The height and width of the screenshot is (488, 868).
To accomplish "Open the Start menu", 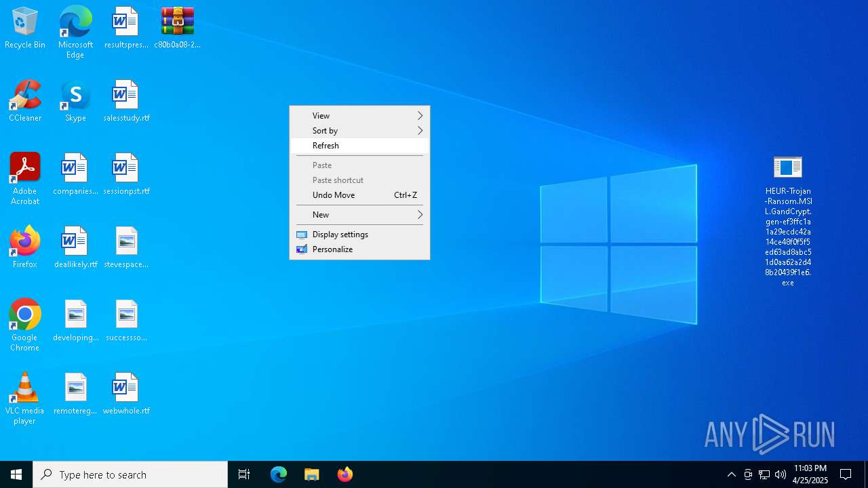I will 16,474.
